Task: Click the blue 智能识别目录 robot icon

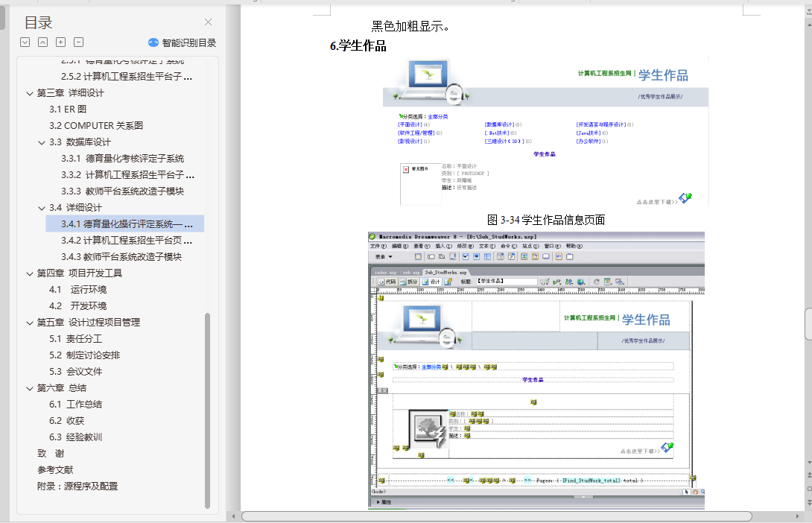Action: (153, 42)
